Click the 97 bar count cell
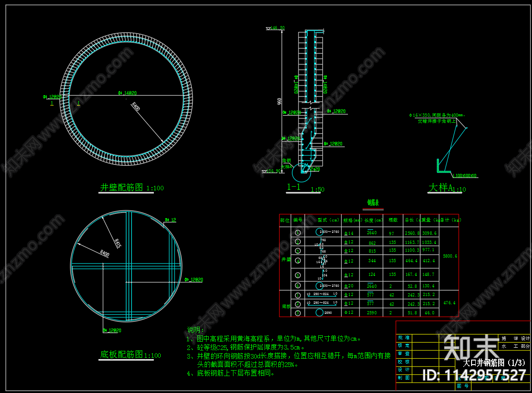532x393 pixels. click(x=391, y=234)
